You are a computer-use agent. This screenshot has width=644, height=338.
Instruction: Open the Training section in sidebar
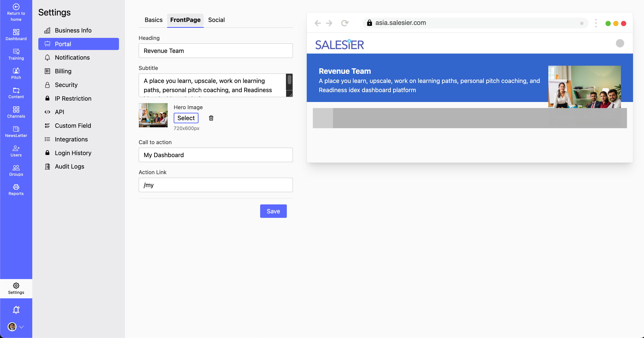pyautogui.click(x=16, y=54)
